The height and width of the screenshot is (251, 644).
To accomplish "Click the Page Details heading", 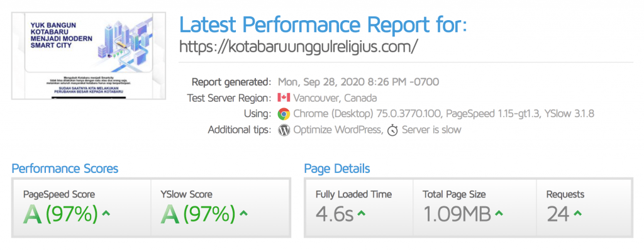I will click(x=337, y=169).
